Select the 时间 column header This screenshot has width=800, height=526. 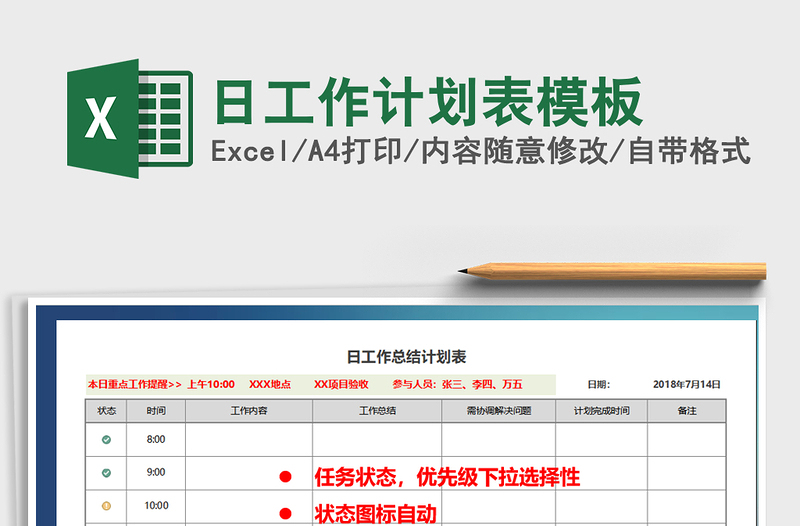point(156,411)
